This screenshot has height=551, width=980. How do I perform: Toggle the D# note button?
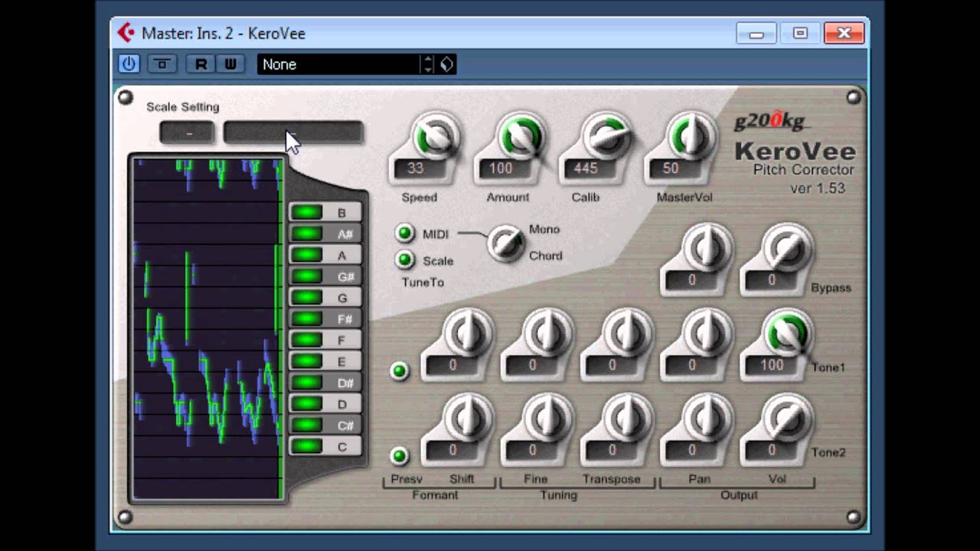[x=325, y=383]
